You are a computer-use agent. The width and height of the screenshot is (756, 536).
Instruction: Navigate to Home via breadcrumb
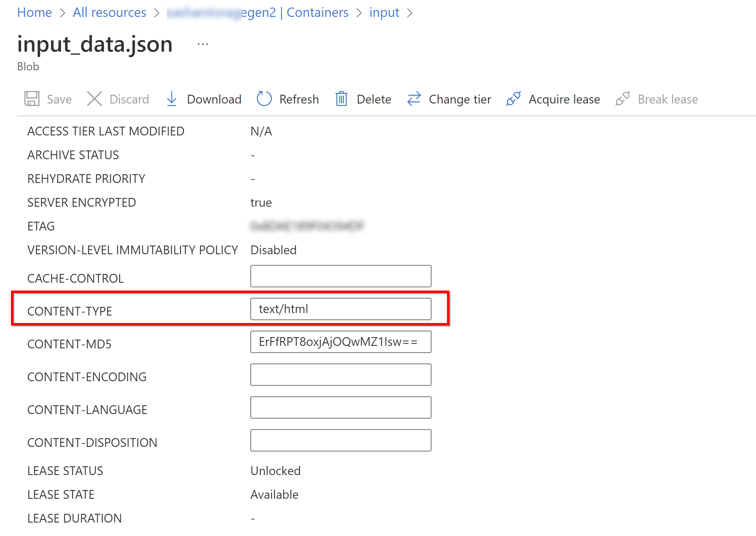click(35, 12)
